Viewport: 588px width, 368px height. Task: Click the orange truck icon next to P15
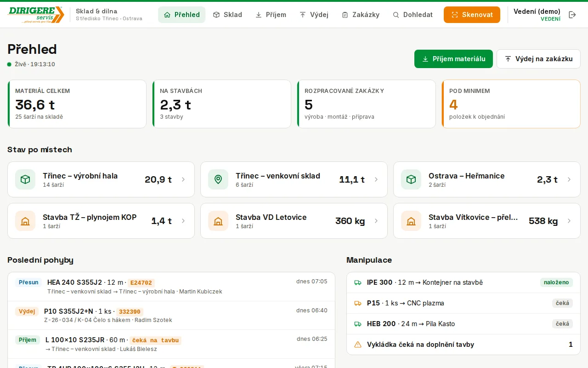point(358,303)
